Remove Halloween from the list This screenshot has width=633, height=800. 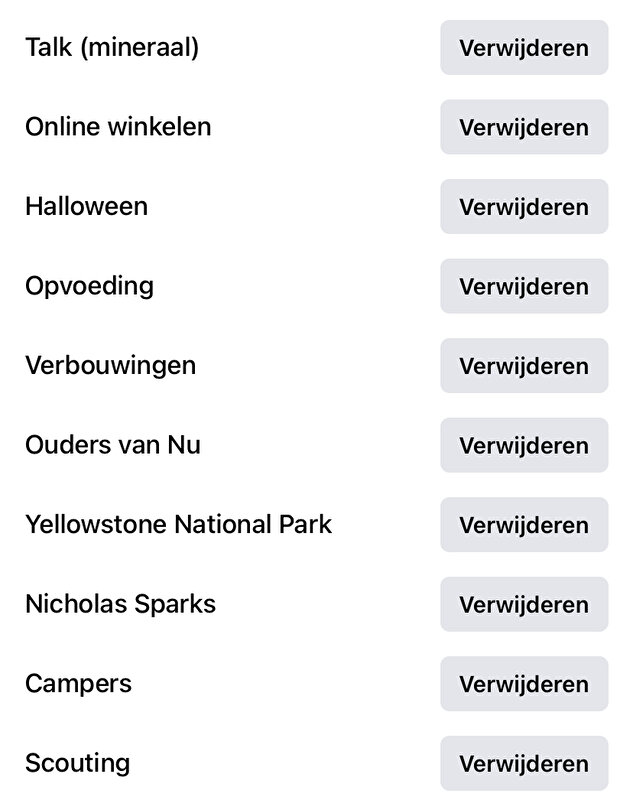pos(523,207)
